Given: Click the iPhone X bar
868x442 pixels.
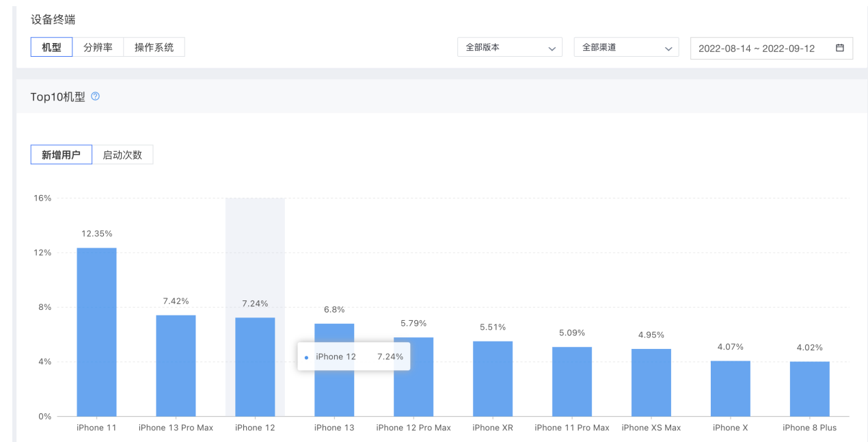Looking at the screenshot, I should [731, 388].
